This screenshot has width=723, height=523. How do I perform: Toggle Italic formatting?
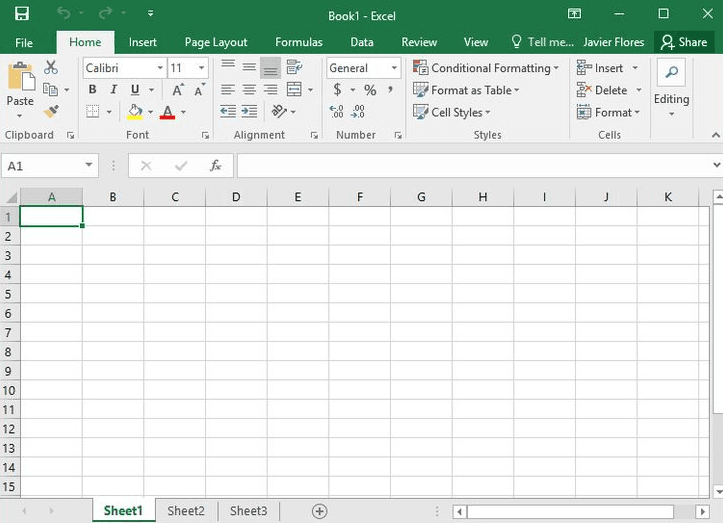coord(113,89)
